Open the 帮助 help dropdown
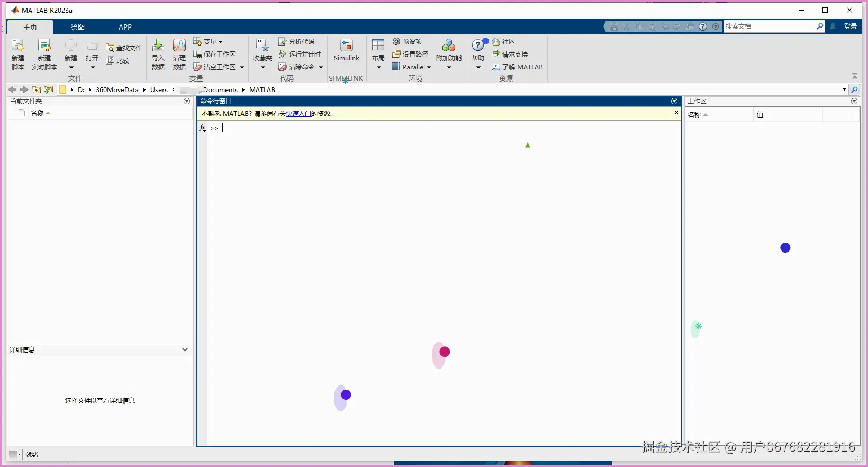Image resolution: width=868 pixels, height=467 pixels. click(478, 54)
